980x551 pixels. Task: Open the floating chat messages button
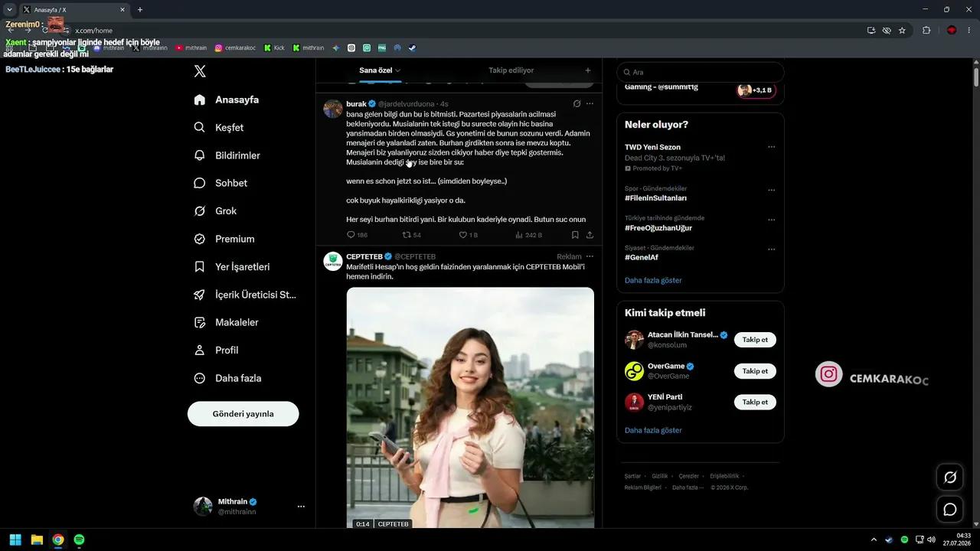pyautogui.click(x=950, y=509)
